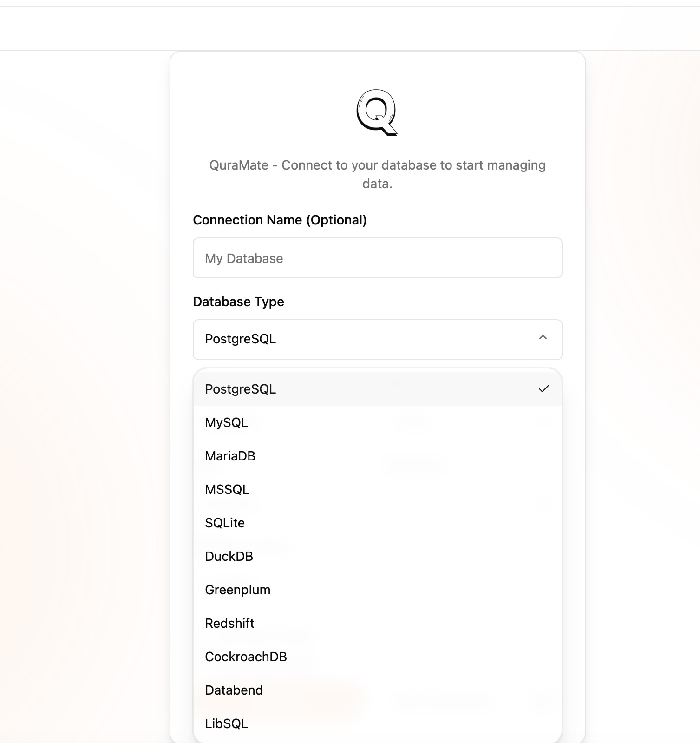Select Databend as the database type
The height and width of the screenshot is (743, 700).
pyautogui.click(x=234, y=690)
